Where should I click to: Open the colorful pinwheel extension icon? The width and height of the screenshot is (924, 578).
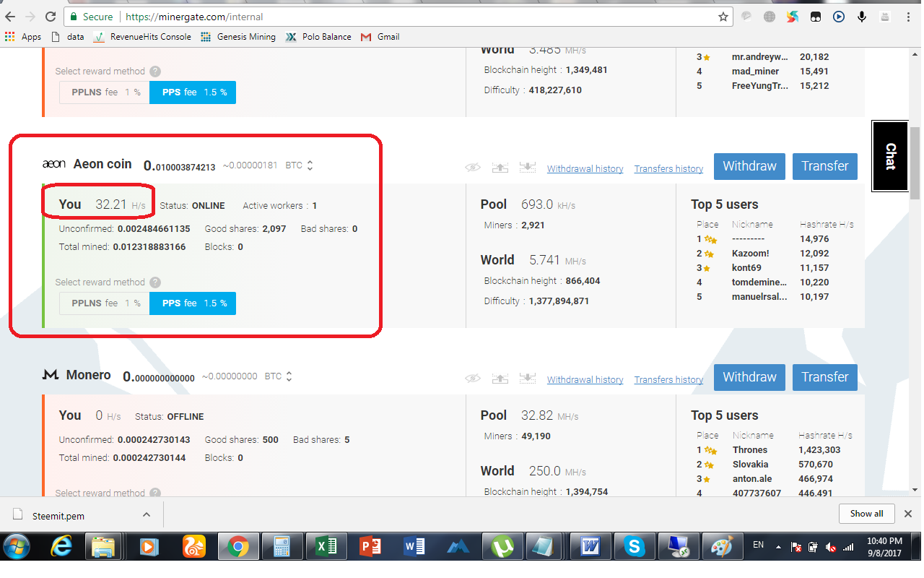coord(793,17)
